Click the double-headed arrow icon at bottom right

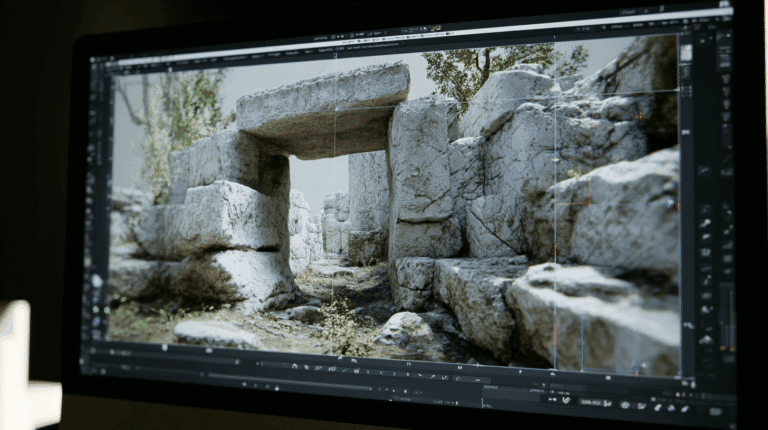[x=553, y=399]
